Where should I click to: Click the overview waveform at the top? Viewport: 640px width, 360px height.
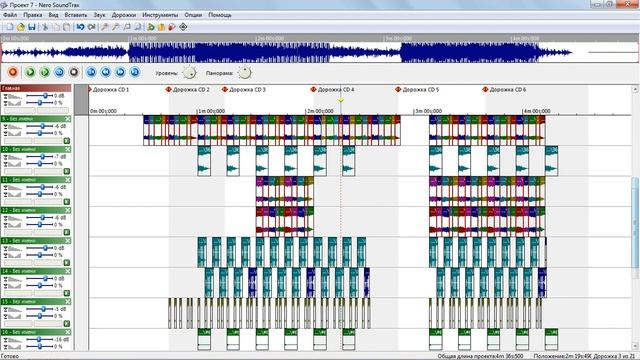320,52
